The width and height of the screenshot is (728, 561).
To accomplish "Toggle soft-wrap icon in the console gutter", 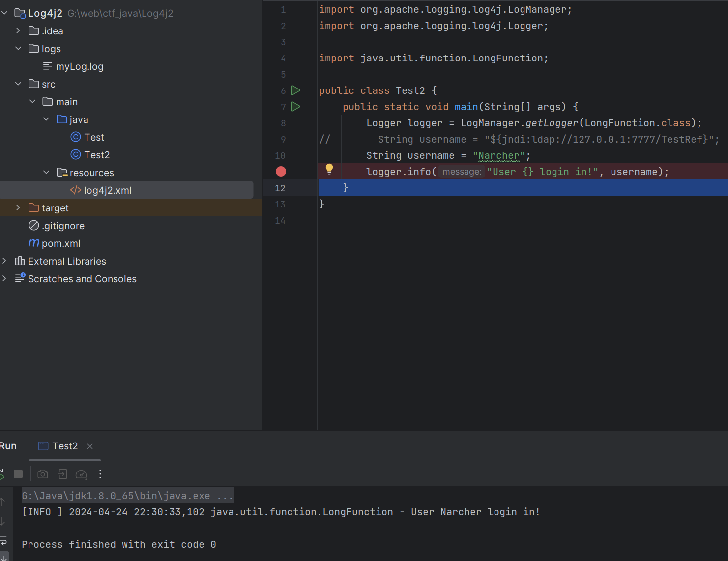I will 3,540.
